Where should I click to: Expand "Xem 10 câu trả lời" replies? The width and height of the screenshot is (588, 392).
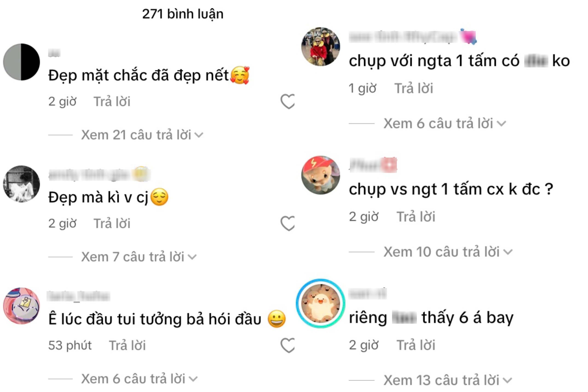point(448,252)
